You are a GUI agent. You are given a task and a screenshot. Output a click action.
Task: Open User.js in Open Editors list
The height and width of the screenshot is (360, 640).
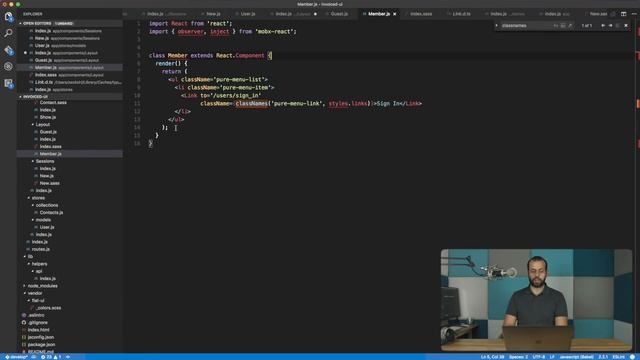click(70, 45)
